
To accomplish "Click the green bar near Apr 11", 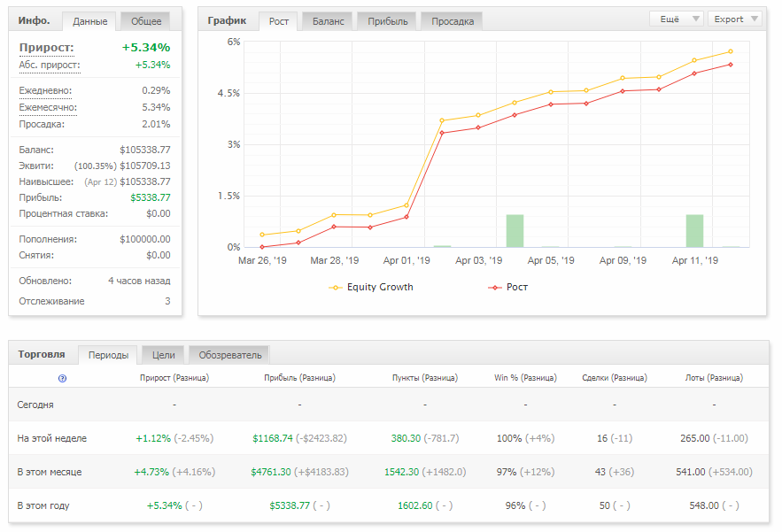I will point(694,231).
